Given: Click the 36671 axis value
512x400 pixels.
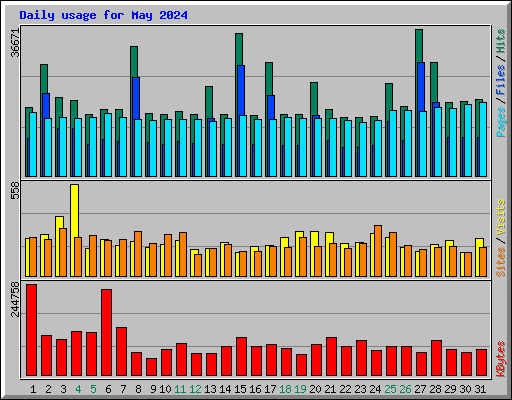Looking at the screenshot, I should pos(15,43).
